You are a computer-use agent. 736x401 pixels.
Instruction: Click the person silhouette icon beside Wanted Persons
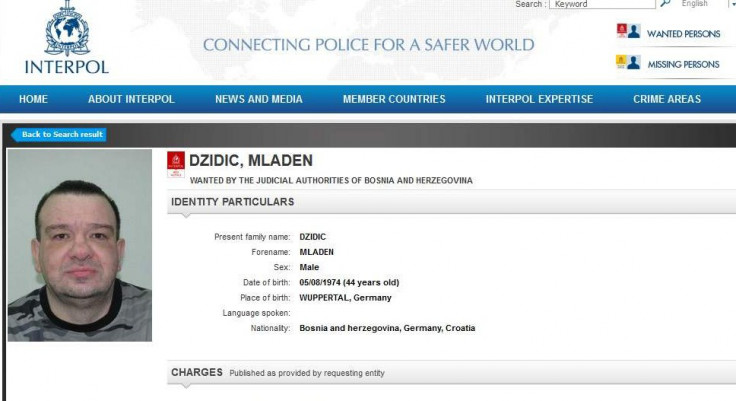634,31
